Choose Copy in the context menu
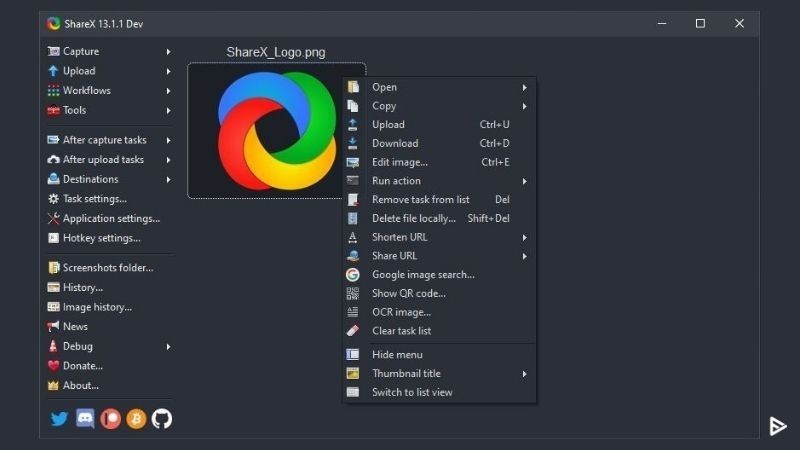This screenshot has width=800, height=450. point(439,106)
